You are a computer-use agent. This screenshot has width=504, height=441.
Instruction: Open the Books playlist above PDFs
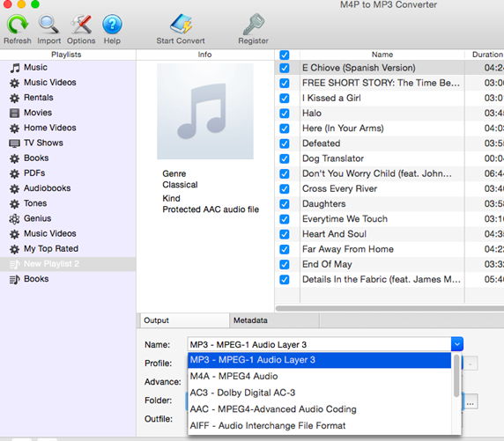coord(36,158)
